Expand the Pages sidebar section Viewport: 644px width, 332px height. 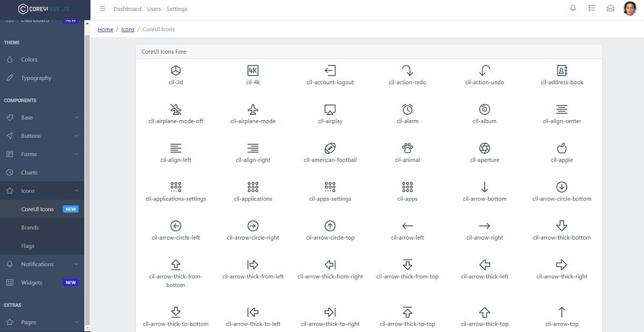click(42, 322)
